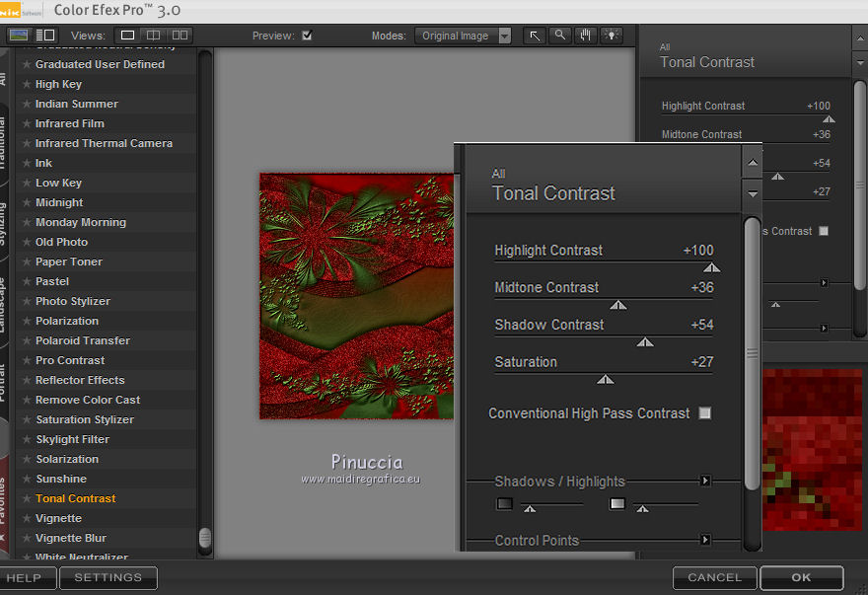Click the dark shadows swatch icon in enlarged panel
The image size is (868, 595).
[x=504, y=503]
